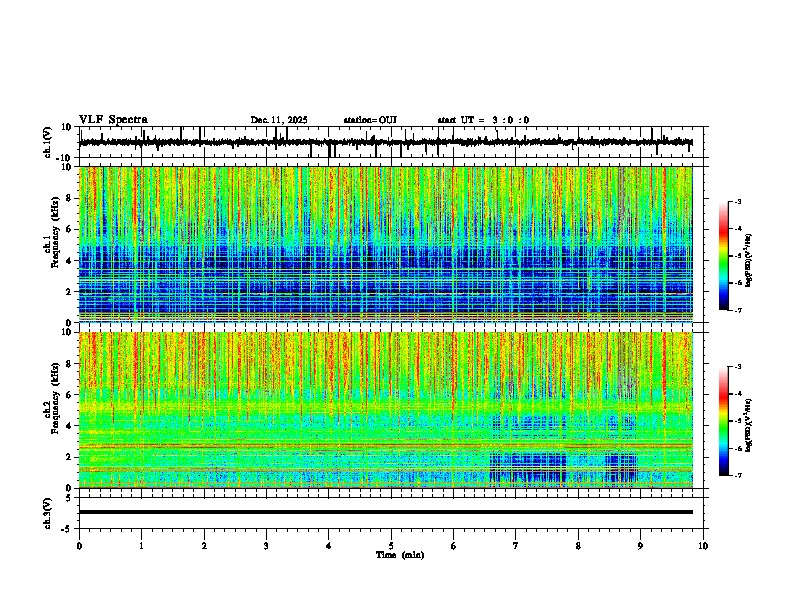
Task: Click the ch.3(V) axis tick "-5"
Action: point(67,529)
